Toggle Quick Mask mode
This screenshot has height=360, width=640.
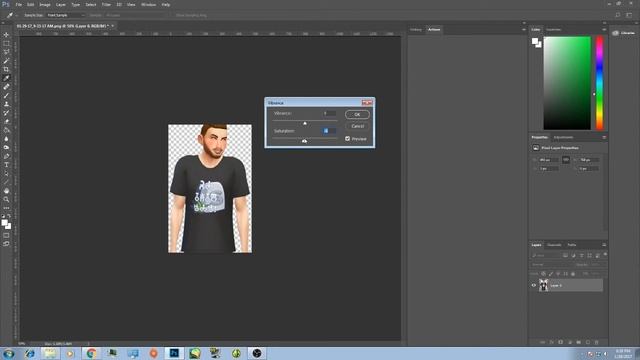6,235
